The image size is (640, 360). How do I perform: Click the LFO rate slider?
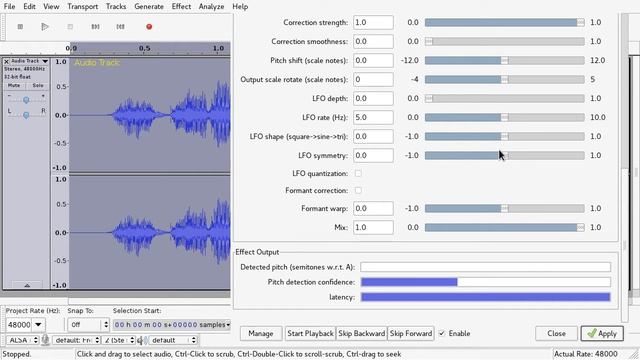pyautogui.click(x=504, y=117)
